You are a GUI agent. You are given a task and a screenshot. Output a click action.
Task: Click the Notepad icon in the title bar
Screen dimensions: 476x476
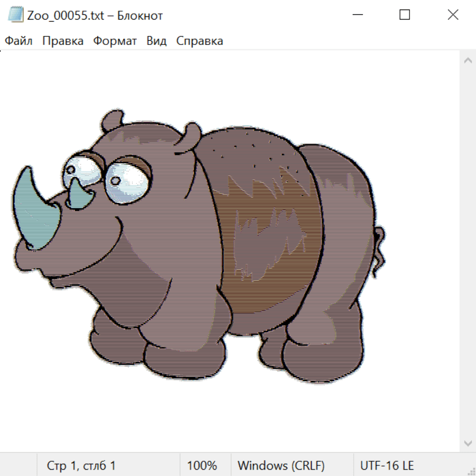(x=16, y=15)
